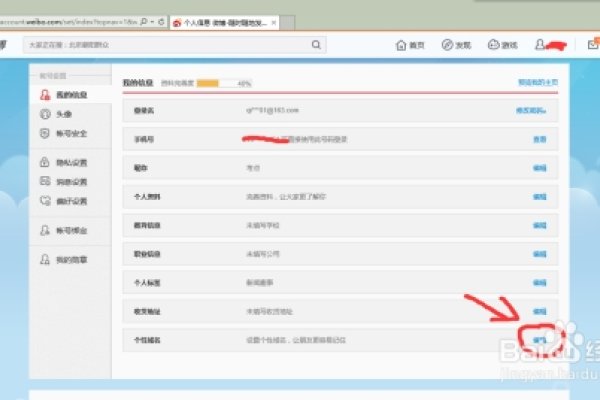
Task: Click the 46% completeness value
Action: pyautogui.click(x=244, y=83)
